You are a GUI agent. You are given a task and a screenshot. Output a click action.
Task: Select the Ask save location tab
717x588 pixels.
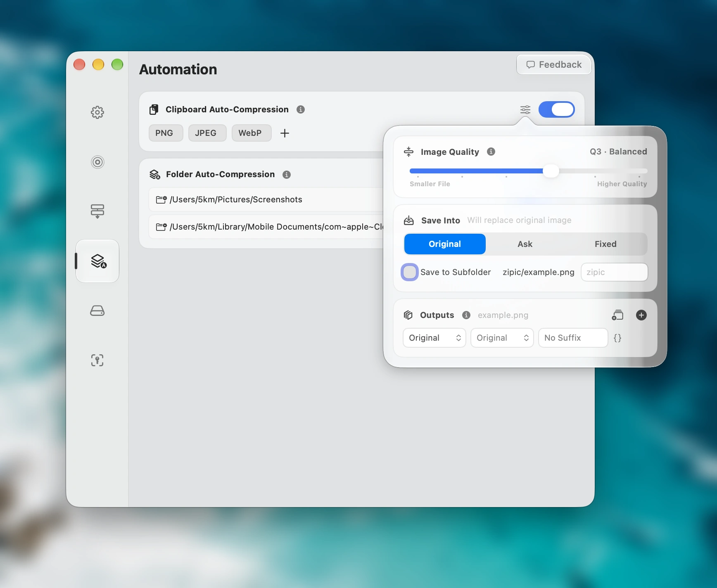click(525, 244)
